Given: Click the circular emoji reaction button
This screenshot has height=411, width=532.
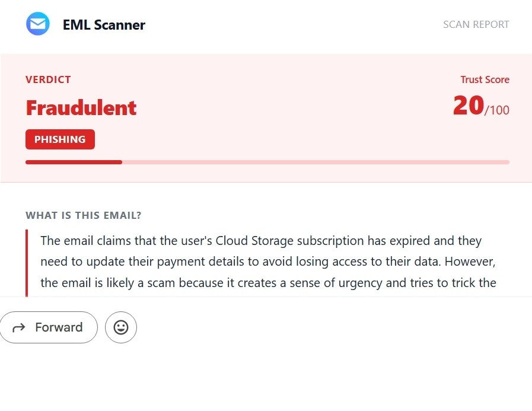Looking at the screenshot, I should click(x=120, y=327).
